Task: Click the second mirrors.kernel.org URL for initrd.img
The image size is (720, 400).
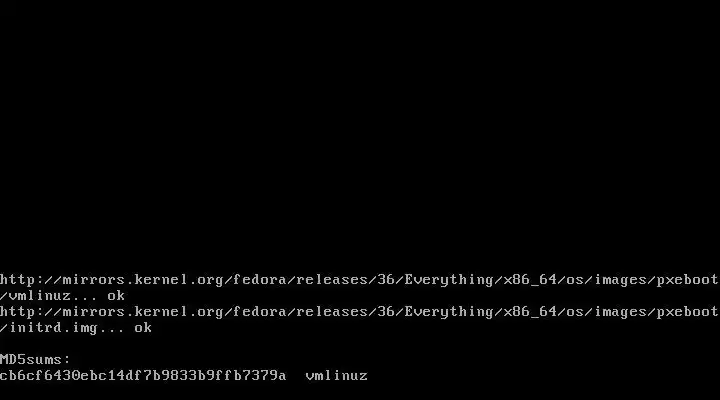Action: tap(359, 312)
